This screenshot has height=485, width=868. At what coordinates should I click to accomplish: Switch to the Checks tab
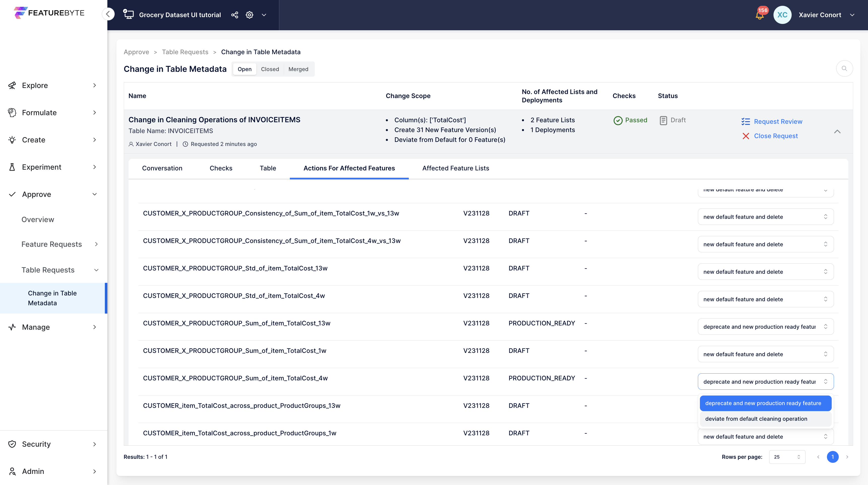221,168
